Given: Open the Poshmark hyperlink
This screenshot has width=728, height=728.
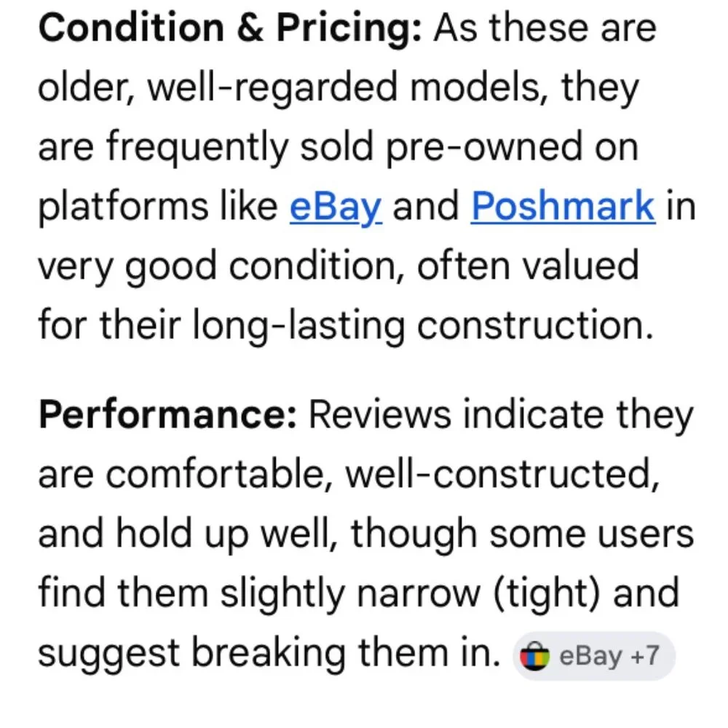Looking at the screenshot, I should click(563, 207).
